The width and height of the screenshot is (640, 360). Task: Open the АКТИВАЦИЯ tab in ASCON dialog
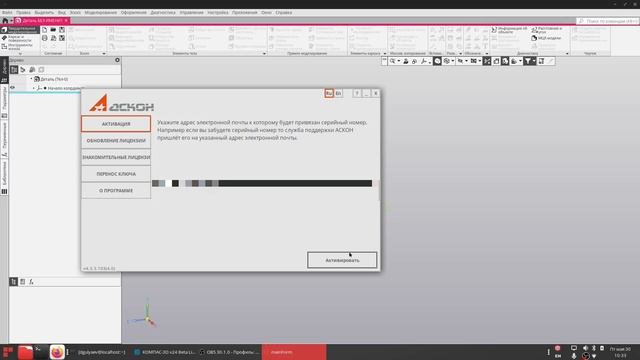click(116, 124)
